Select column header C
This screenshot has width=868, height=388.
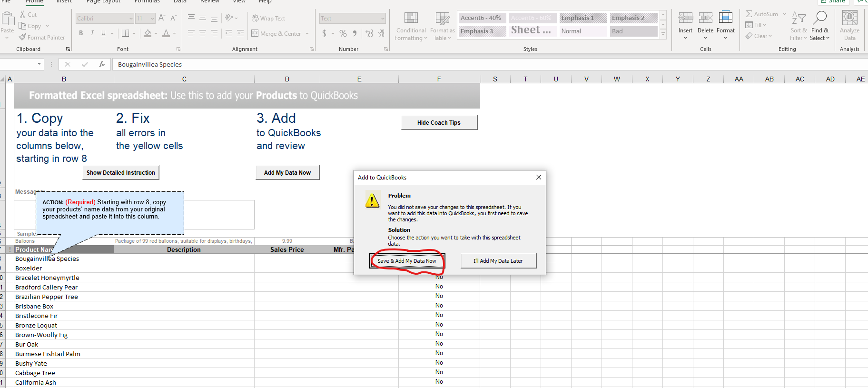(184, 79)
